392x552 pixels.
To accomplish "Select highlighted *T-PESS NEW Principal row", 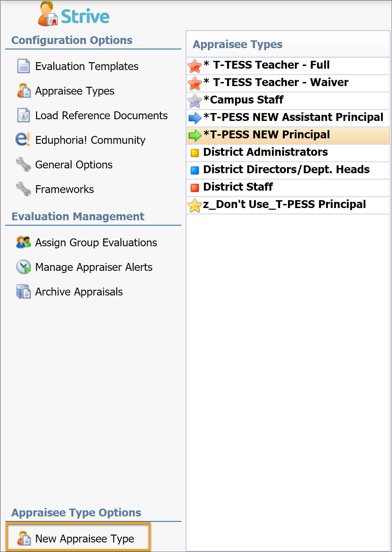I will 288,135.
